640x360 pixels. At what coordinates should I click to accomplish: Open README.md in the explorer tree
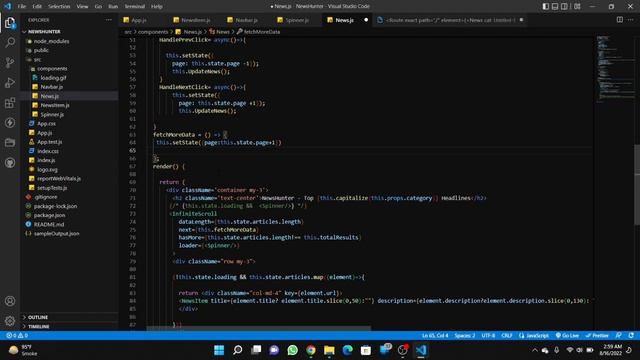coord(49,224)
